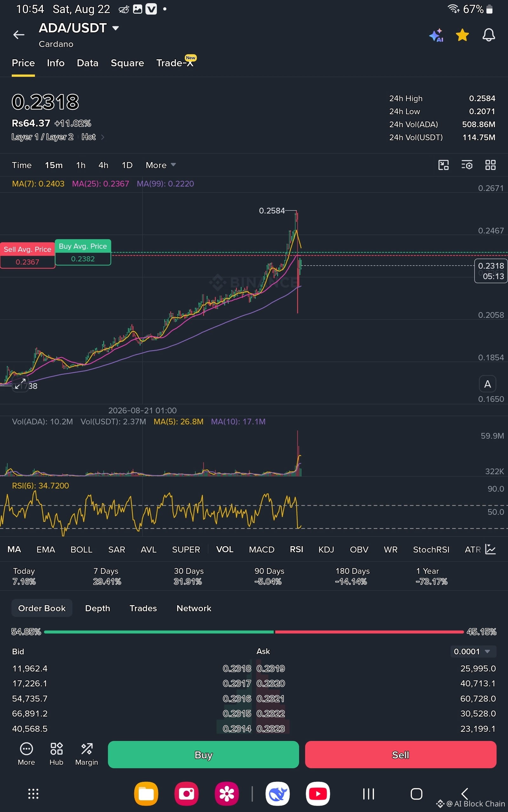Switch to the Info tab
The width and height of the screenshot is (508, 812).
tap(56, 63)
